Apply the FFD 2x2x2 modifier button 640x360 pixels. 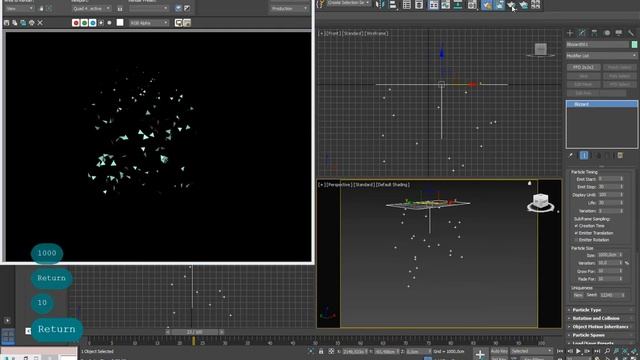(583, 67)
